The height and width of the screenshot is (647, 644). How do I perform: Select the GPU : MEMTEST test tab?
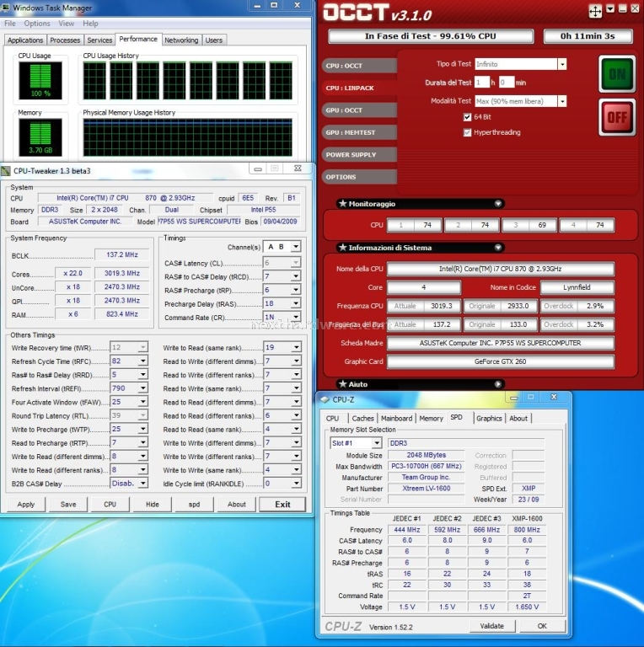pyautogui.click(x=359, y=132)
